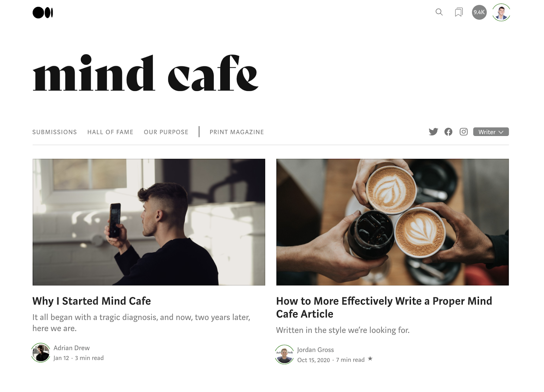Click the man holding phone thumbnail

149,222
